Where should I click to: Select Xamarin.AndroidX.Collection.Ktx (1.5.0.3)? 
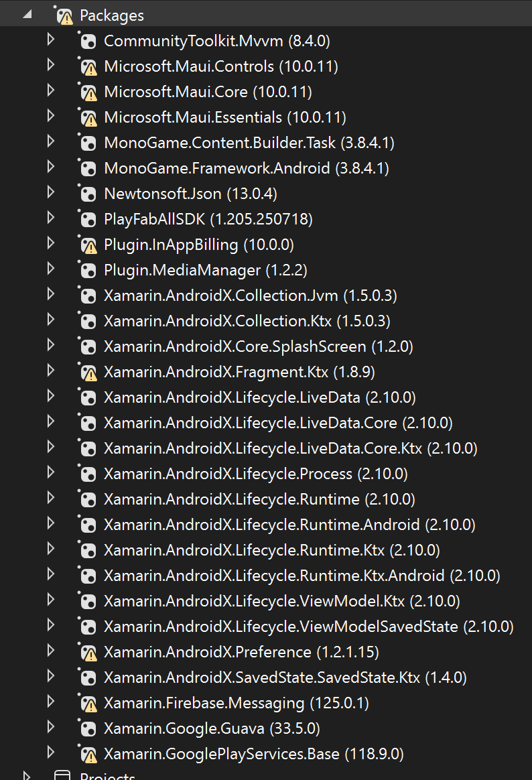pyautogui.click(x=247, y=321)
